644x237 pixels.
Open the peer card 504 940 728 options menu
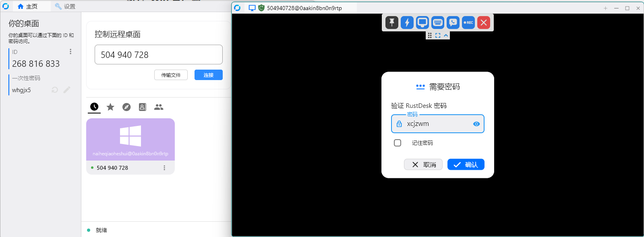coord(164,168)
